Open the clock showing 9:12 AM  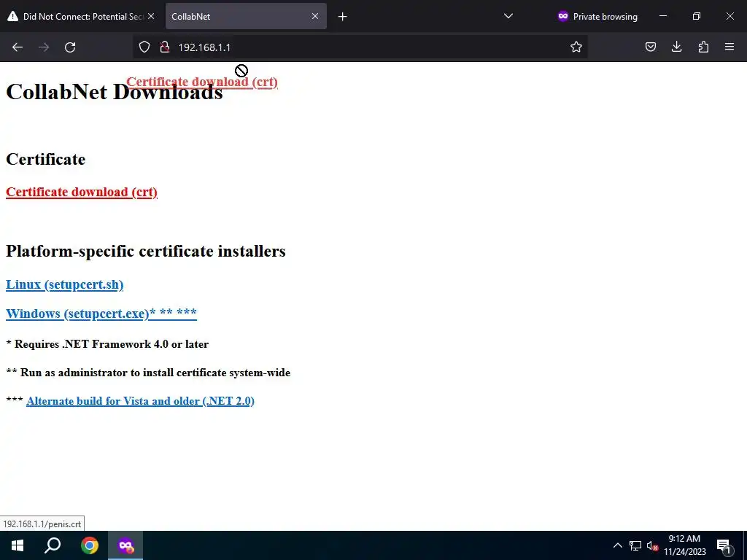[684, 545]
